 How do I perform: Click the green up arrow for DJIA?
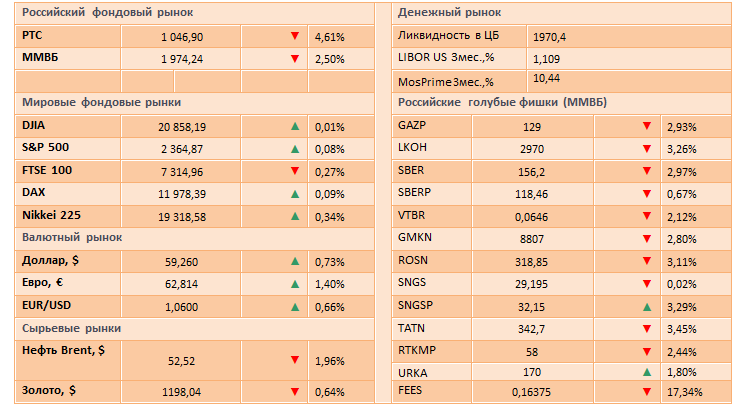[295, 127]
